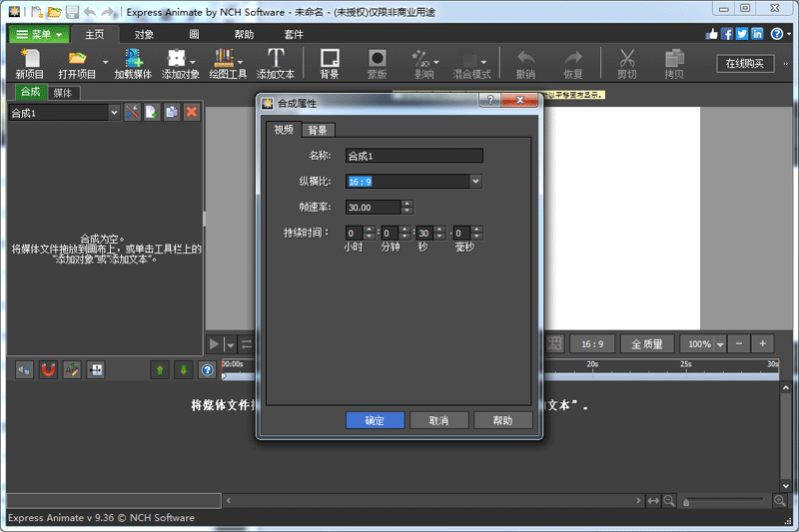Select the 合成 panel tab

(x=31, y=92)
